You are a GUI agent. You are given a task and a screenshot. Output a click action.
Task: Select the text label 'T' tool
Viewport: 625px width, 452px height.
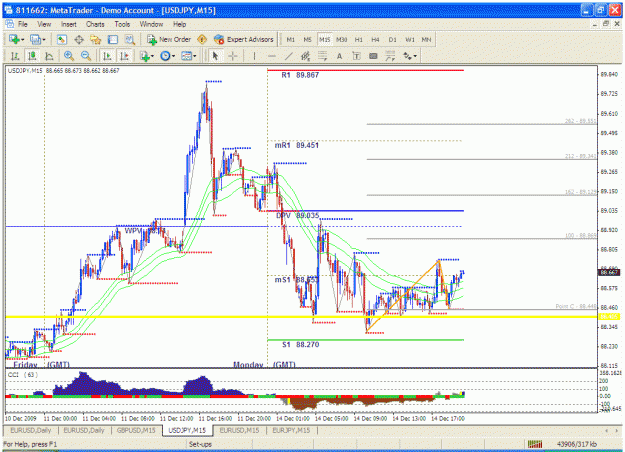(356, 56)
